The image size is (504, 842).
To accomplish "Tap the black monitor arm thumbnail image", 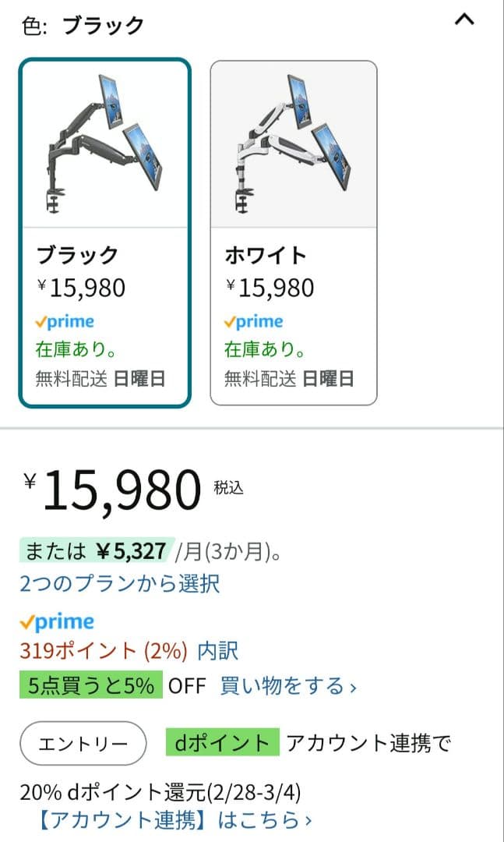I will pyautogui.click(x=104, y=143).
